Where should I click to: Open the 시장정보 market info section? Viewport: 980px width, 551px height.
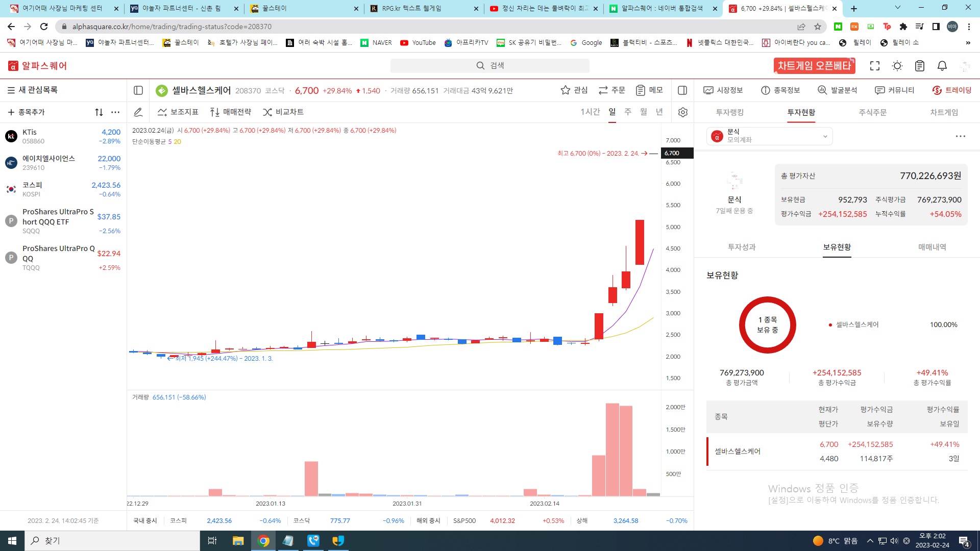723,90
